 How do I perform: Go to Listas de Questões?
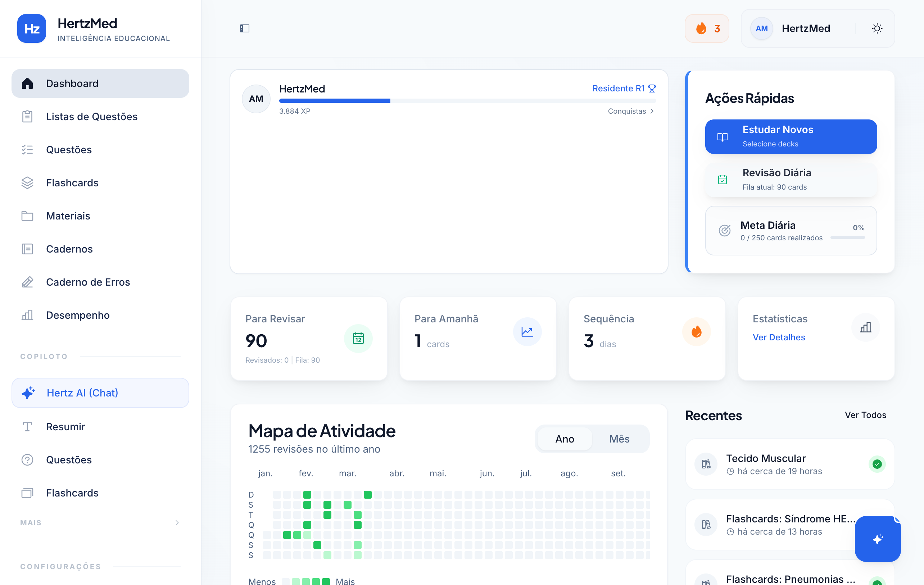click(91, 117)
